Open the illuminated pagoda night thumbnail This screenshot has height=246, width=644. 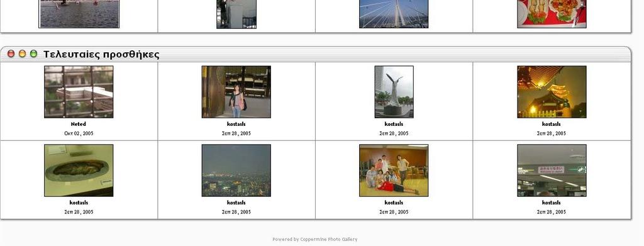[552, 92]
